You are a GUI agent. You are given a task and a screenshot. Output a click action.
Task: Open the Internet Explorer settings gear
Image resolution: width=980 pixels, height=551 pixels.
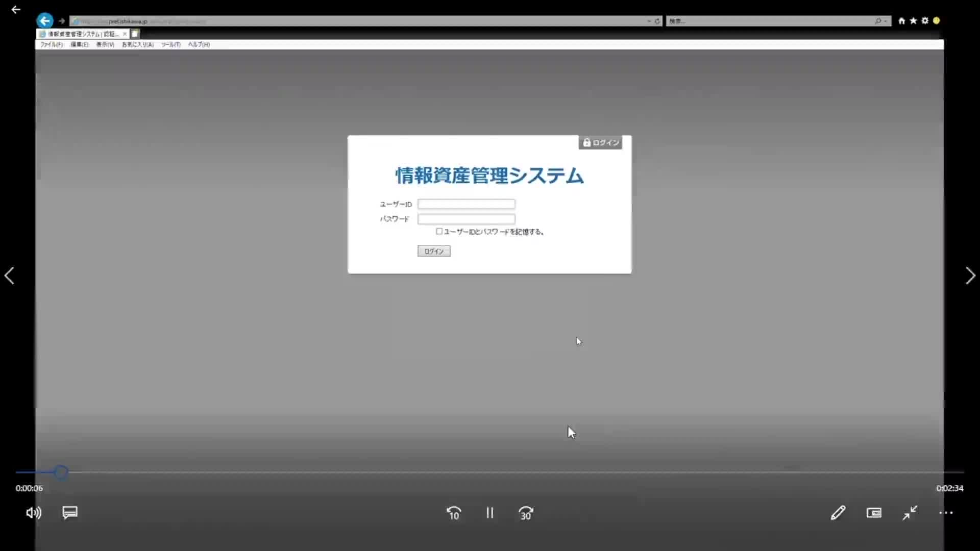coord(925,20)
